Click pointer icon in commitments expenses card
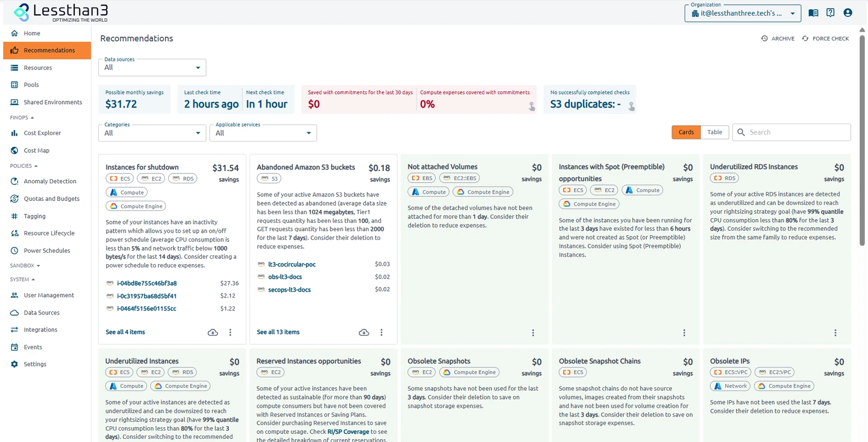The height and width of the screenshot is (442, 868). [532, 107]
